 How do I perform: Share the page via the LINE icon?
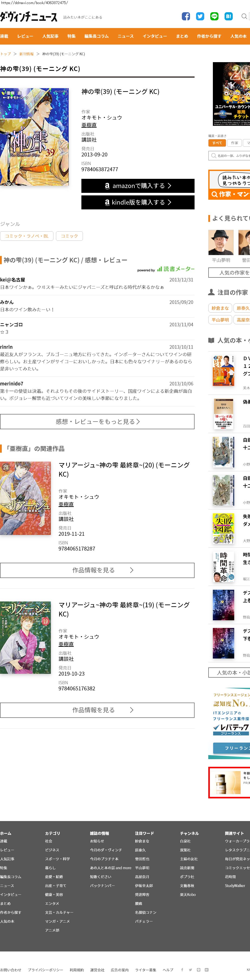pos(214,16)
